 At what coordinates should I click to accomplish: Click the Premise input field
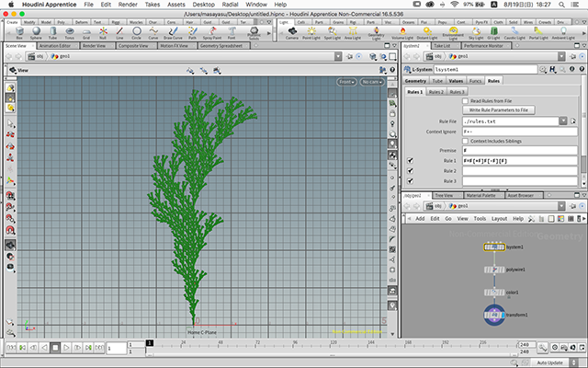point(519,150)
